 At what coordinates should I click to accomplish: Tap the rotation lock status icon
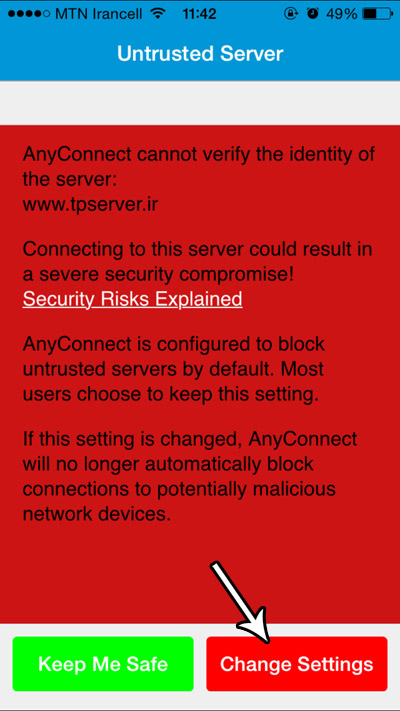[x=290, y=14]
